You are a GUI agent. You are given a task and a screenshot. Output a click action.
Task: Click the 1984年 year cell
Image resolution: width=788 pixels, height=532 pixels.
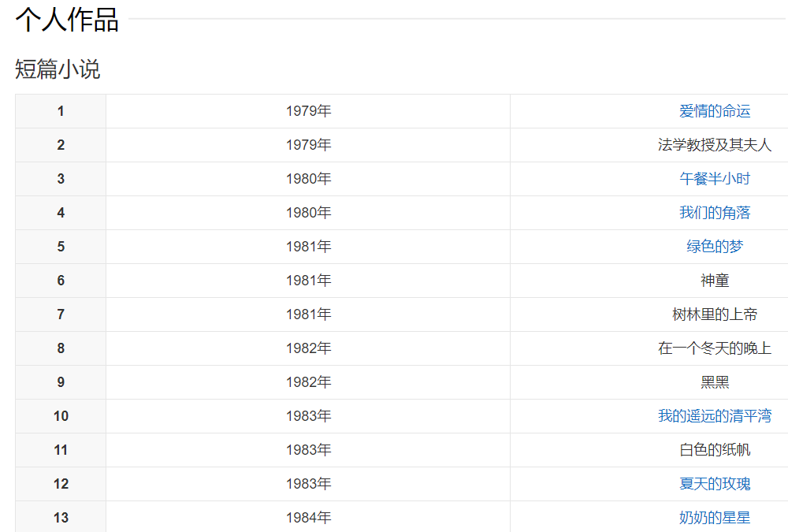(308, 518)
